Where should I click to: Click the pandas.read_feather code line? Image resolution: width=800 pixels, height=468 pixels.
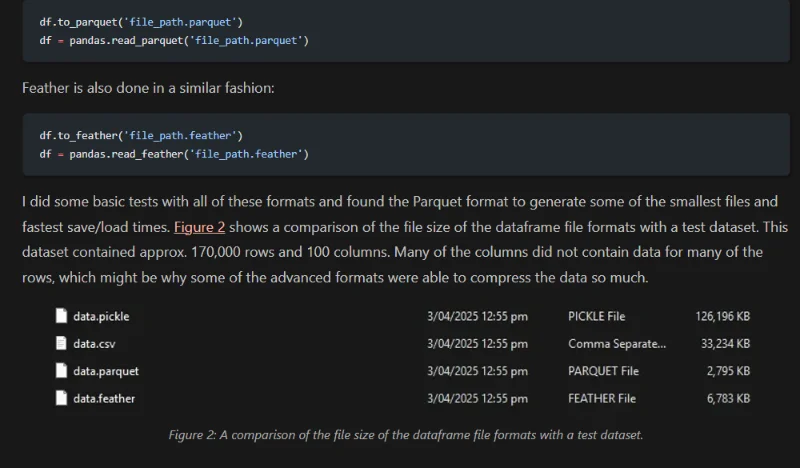(x=174, y=154)
